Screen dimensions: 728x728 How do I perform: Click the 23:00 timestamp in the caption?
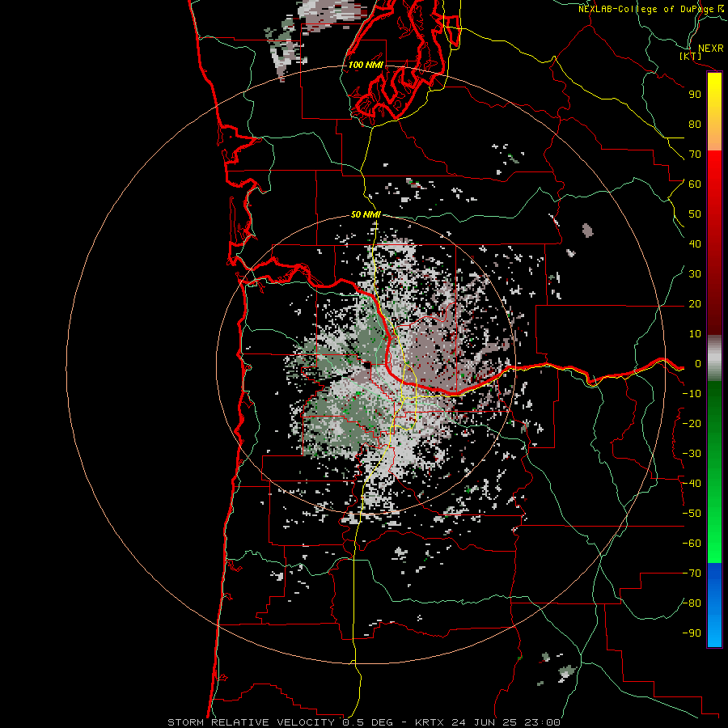[542, 722]
